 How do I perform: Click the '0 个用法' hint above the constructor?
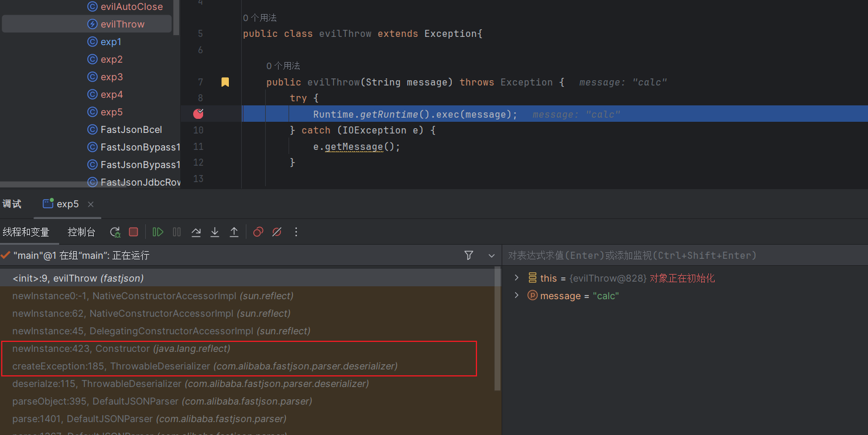283,66
